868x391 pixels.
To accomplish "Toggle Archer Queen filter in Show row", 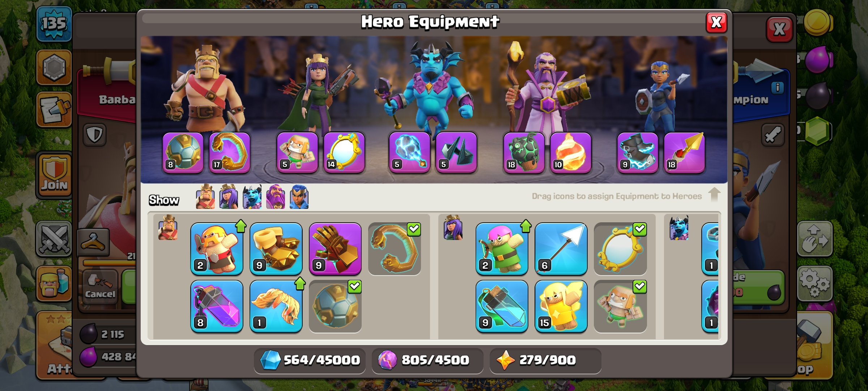I will [229, 197].
